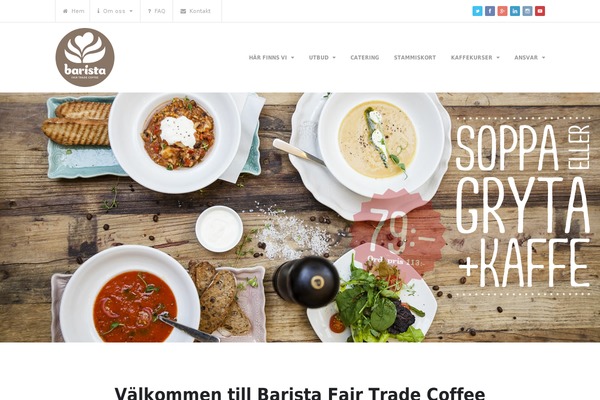600x400 pixels.
Task: Click the round Barista logo
Action: click(85, 57)
